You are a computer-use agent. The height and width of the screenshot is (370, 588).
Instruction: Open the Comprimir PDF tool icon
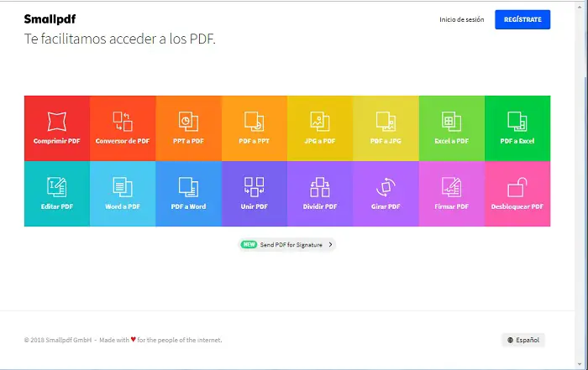pos(56,122)
